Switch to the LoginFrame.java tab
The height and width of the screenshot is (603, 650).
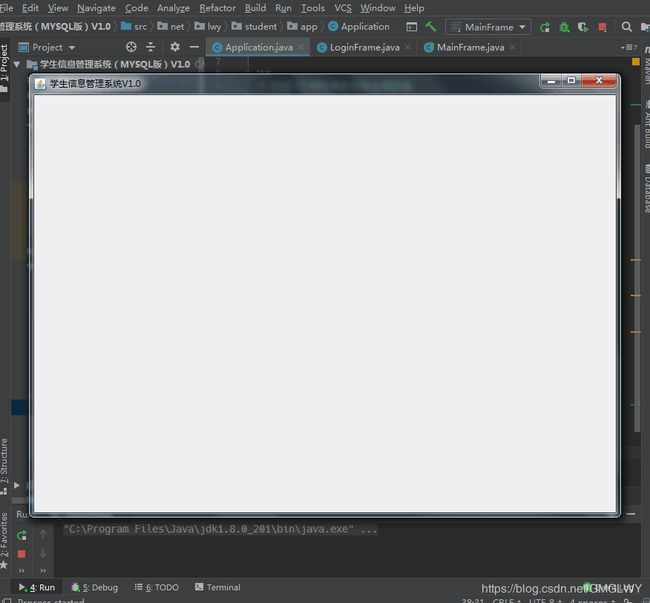coord(364,48)
